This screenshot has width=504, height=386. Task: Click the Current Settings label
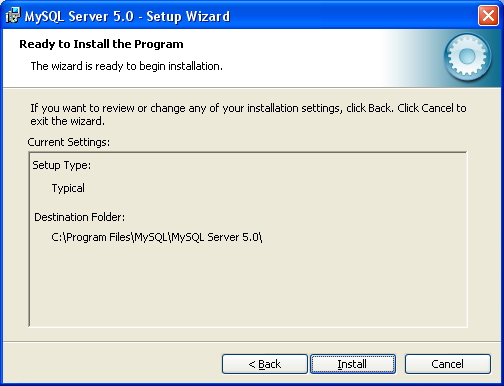pyautogui.click(x=69, y=142)
